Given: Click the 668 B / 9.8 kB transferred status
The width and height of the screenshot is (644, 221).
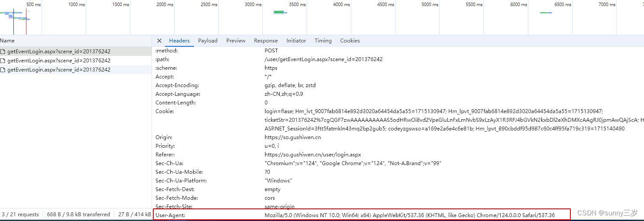Looking at the screenshot, I should coord(78,214).
